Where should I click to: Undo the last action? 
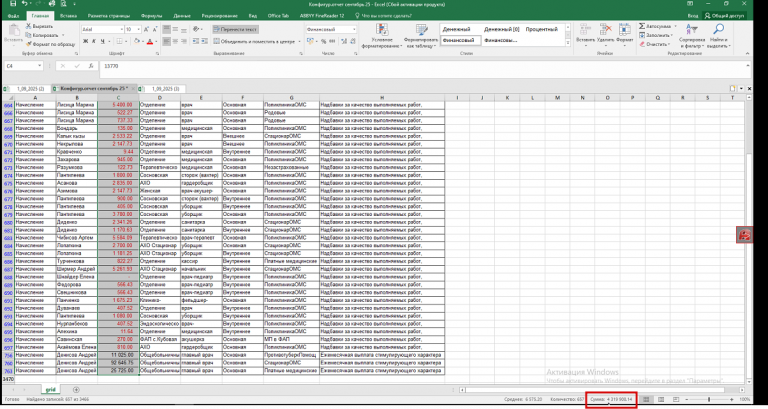coord(24,4)
